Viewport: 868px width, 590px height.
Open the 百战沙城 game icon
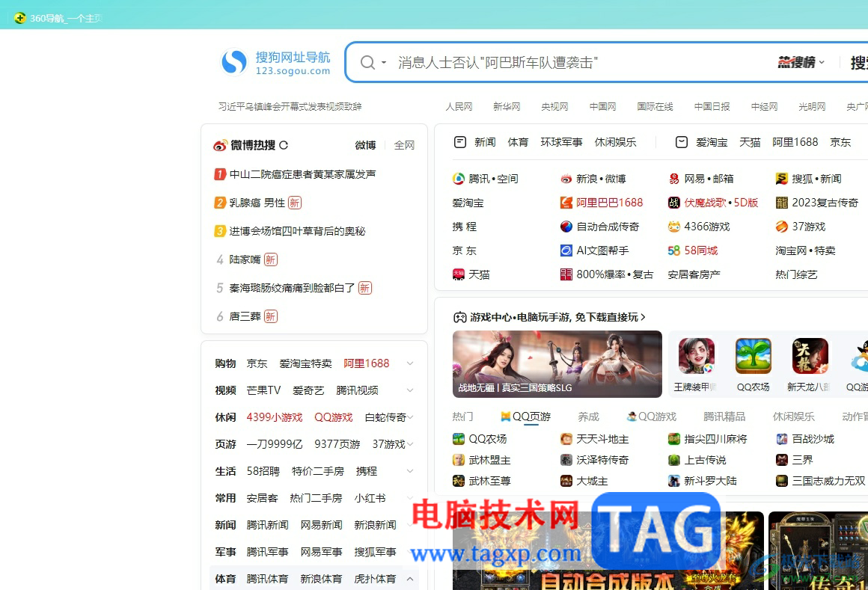click(782, 439)
